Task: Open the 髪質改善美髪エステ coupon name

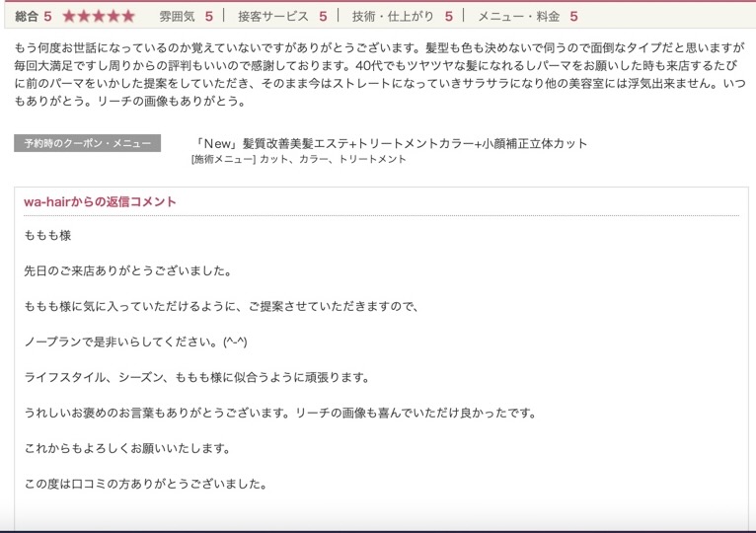Action: point(391,143)
